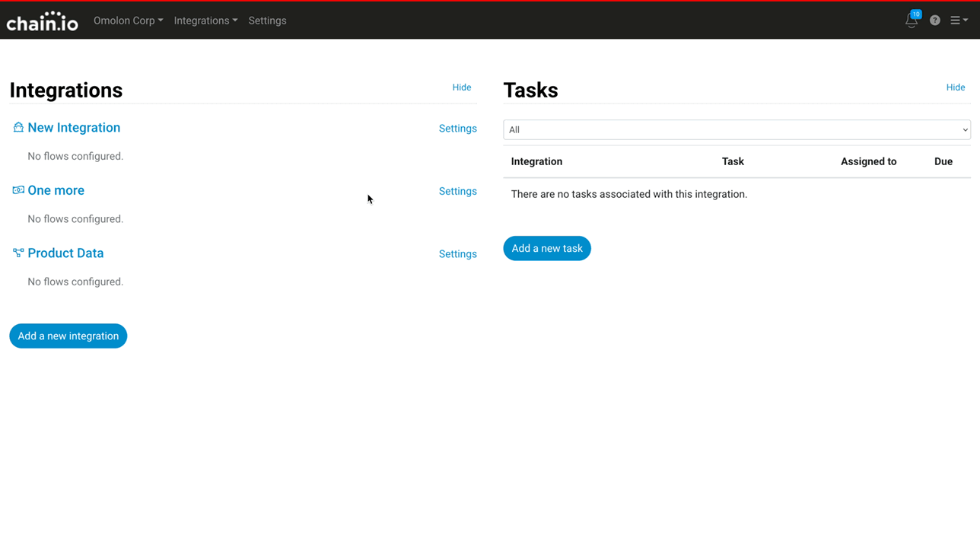Open the Product Data integration link
Image resolution: width=980 pixels, height=557 pixels.
tap(65, 253)
